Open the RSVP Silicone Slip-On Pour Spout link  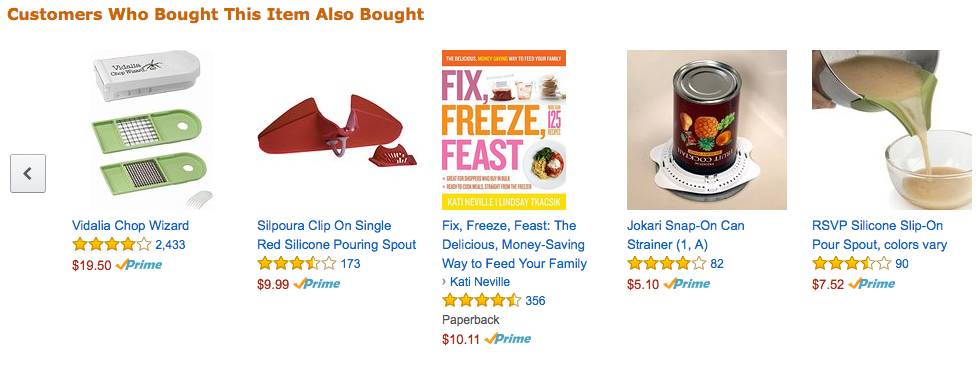[879, 235]
